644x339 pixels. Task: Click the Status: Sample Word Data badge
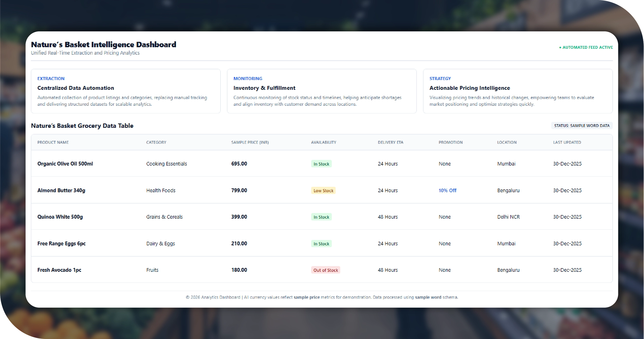[x=582, y=126]
